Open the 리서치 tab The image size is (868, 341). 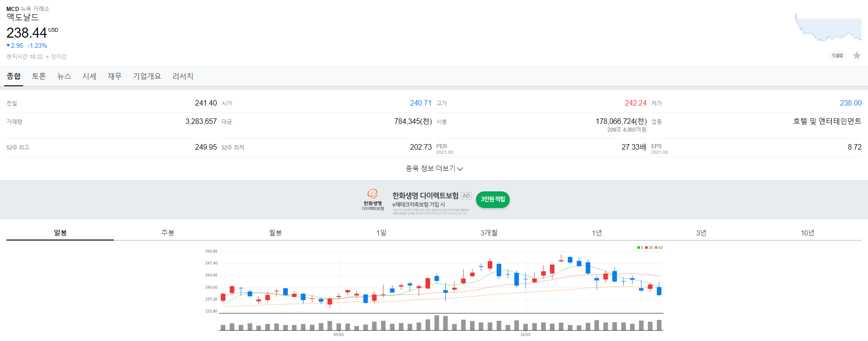tap(183, 76)
